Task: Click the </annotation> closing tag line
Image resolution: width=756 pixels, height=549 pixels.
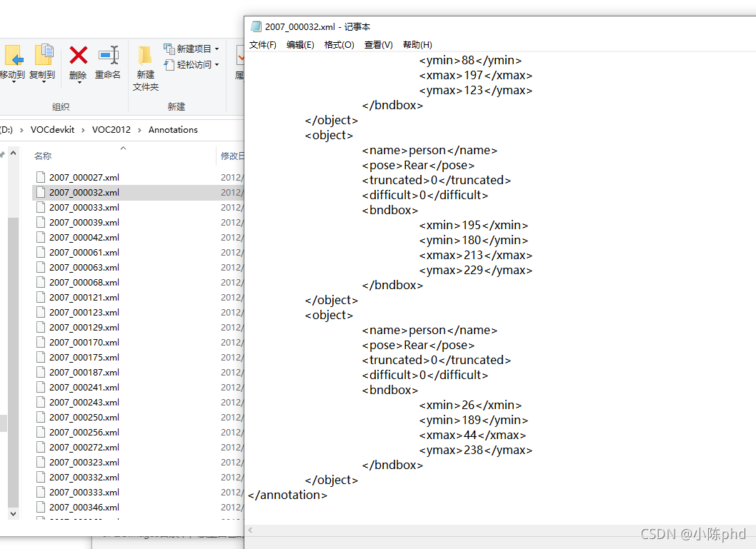Action: 287,495
